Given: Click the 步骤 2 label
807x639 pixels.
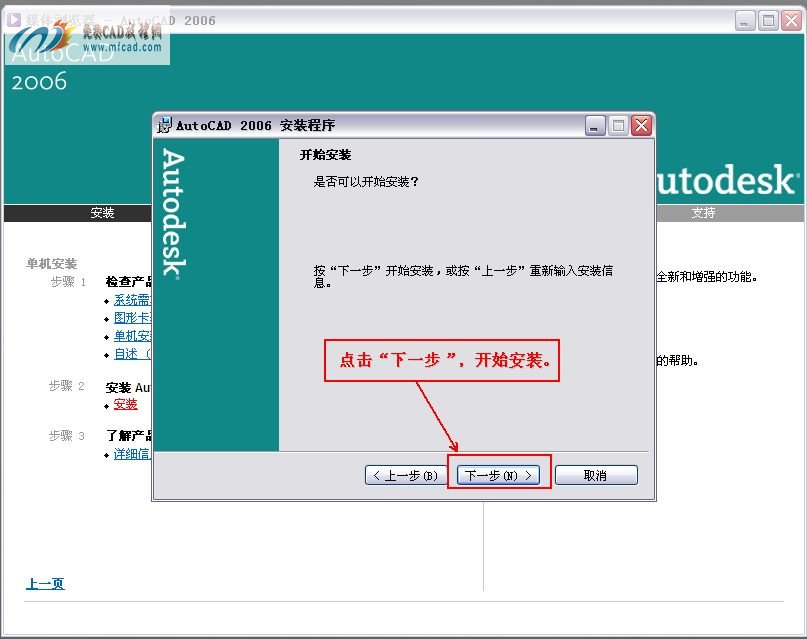Looking at the screenshot, I should pos(66,386).
